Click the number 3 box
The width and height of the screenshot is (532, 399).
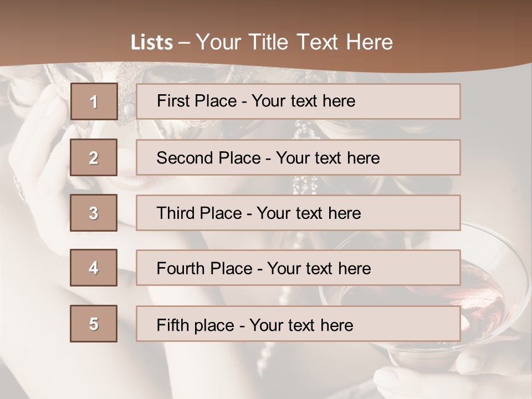[94, 213]
